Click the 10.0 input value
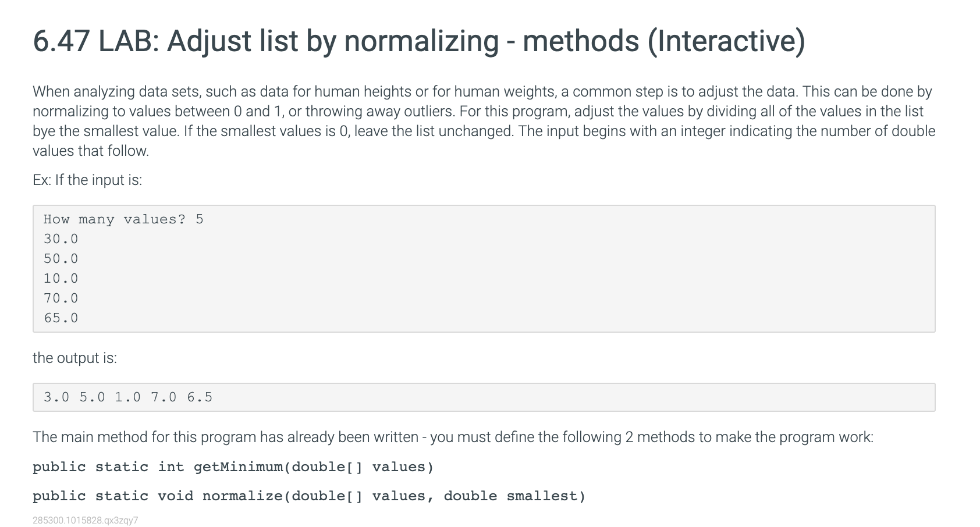980x527 pixels. (61, 279)
